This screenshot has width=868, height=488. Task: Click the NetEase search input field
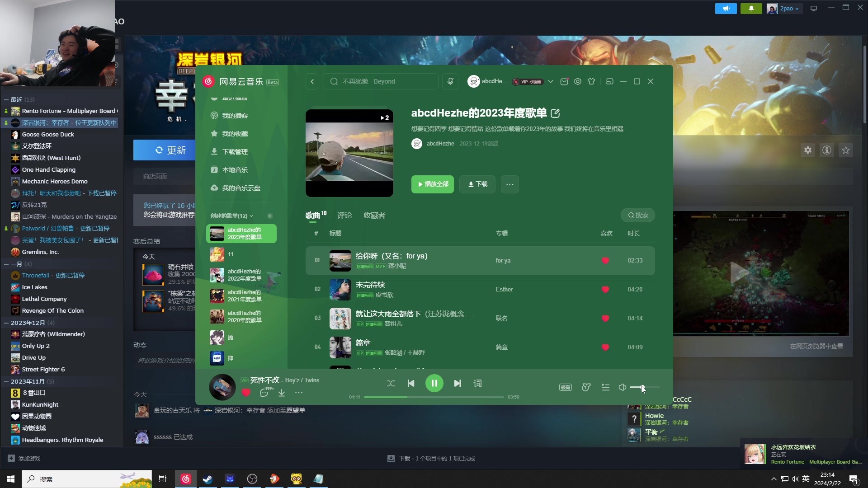coord(380,81)
